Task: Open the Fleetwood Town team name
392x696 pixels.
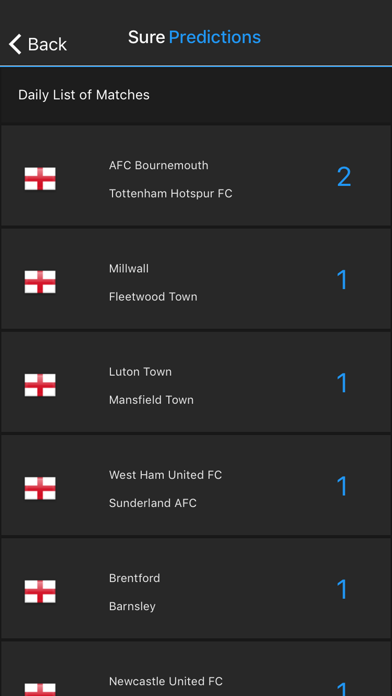Action: [x=153, y=297]
